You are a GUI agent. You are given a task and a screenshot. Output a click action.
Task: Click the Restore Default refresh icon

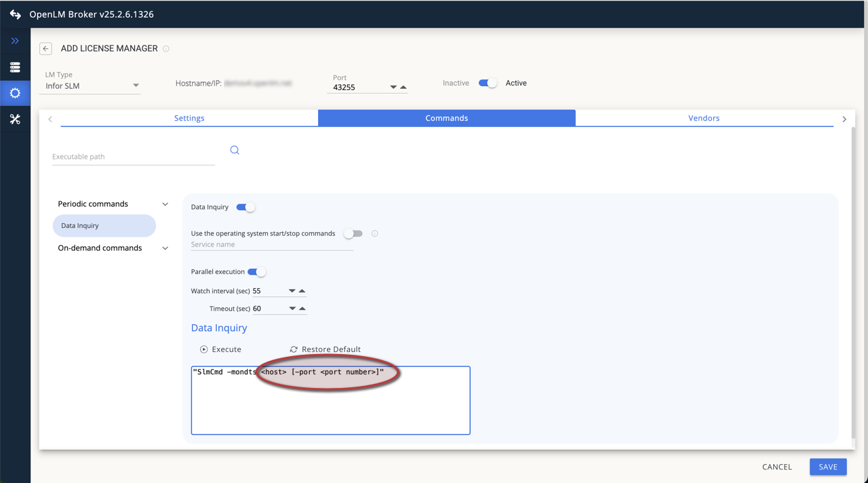294,349
